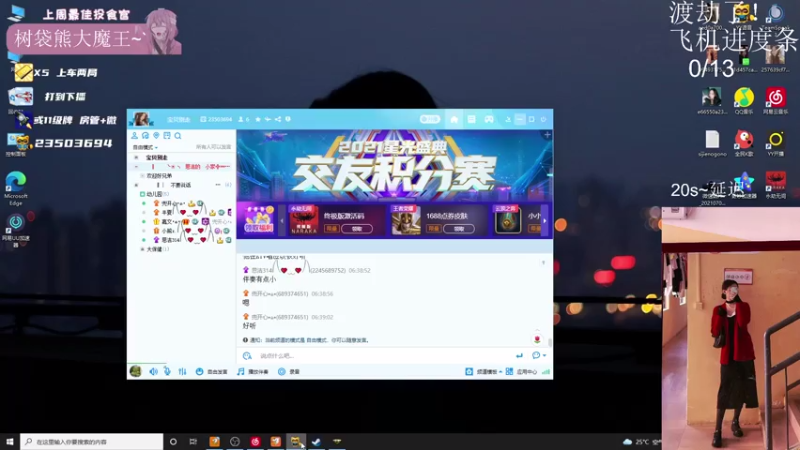This screenshot has width=800, height=450.
Task: Click the chat message input field
Action: (x=383, y=356)
